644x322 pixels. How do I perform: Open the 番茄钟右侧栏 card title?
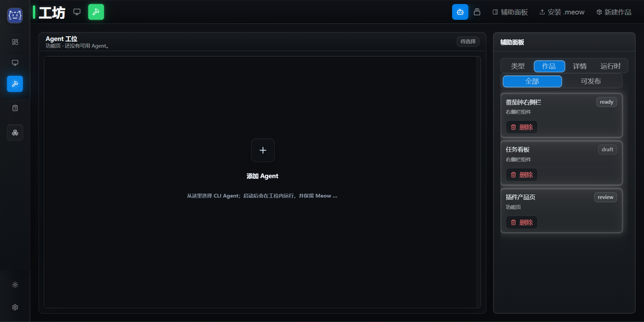point(523,102)
